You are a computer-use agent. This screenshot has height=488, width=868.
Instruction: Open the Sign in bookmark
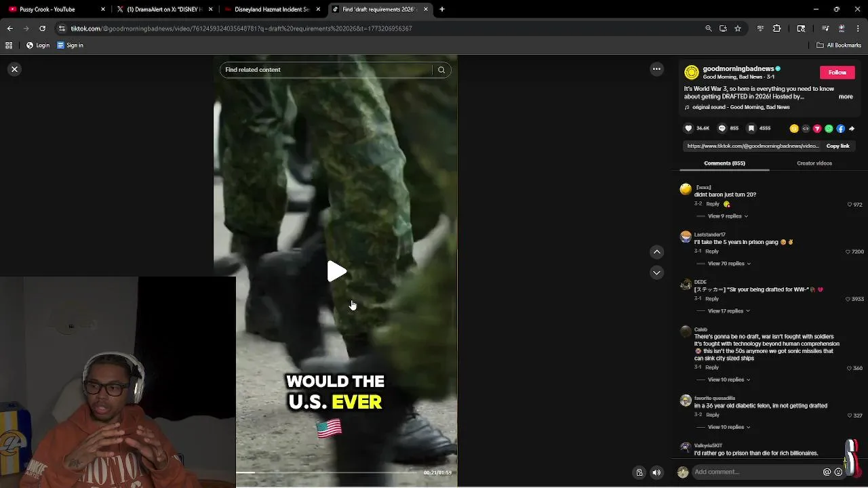(x=70, y=45)
